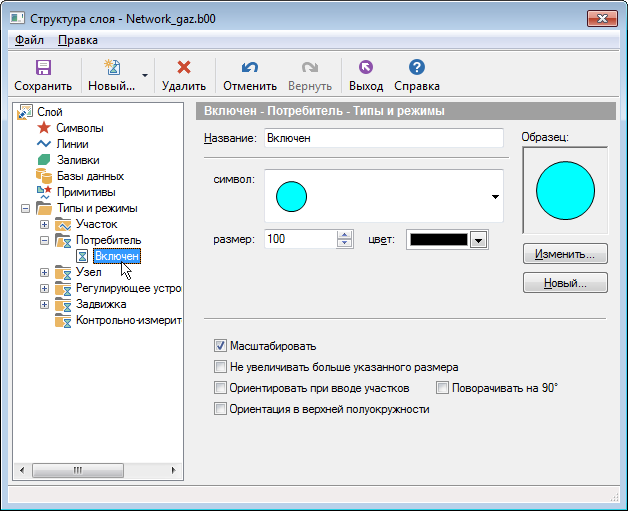
Task: Open Справка help icon
Action: point(417,68)
